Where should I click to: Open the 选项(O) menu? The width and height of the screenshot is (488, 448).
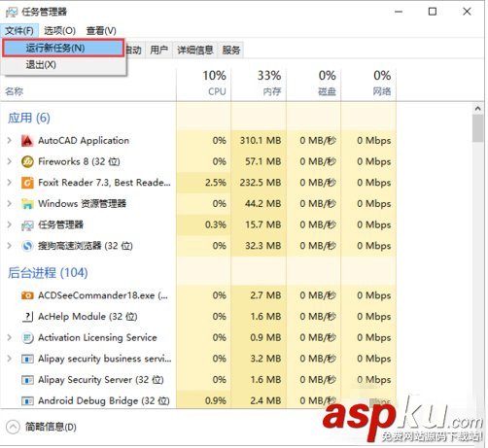(59, 31)
